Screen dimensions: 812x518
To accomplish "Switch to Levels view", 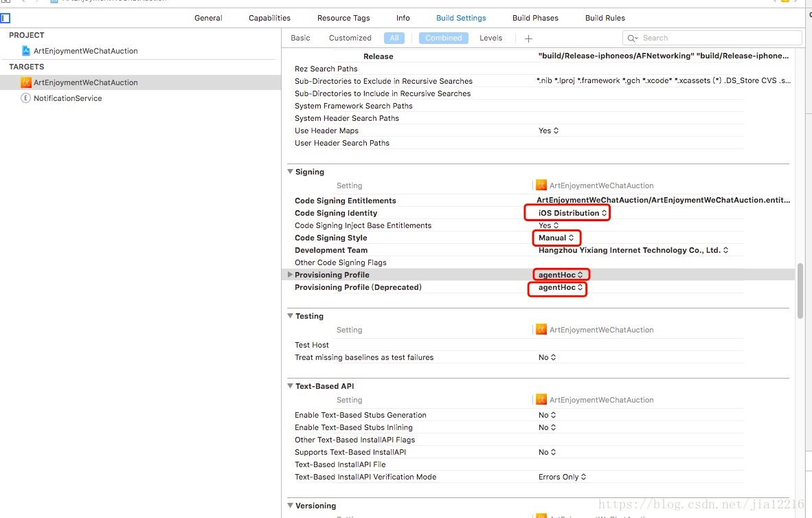I will tap(491, 38).
